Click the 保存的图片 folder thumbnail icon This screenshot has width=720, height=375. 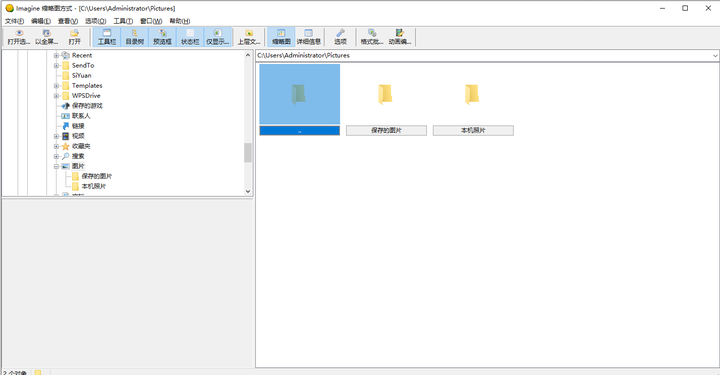pyautogui.click(x=385, y=95)
